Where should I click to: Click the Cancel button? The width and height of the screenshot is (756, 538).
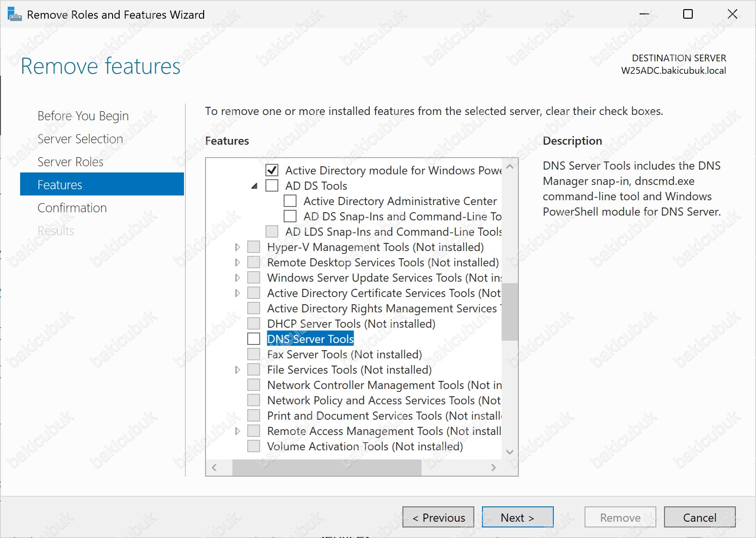click(699, 517)
